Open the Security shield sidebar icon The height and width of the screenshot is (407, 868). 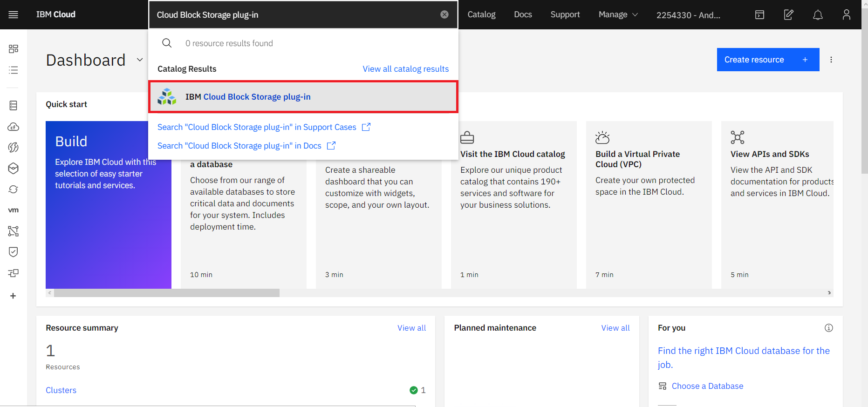pos(14,252)
